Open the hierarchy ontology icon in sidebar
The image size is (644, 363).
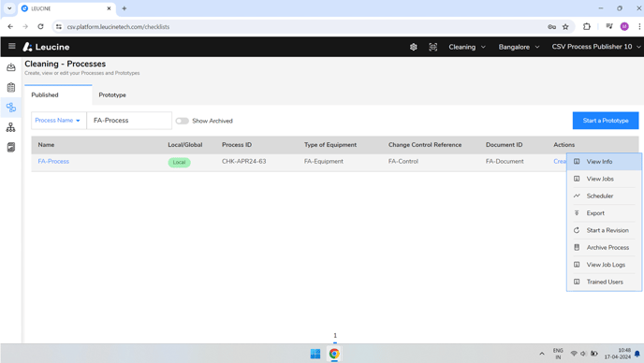11,127
